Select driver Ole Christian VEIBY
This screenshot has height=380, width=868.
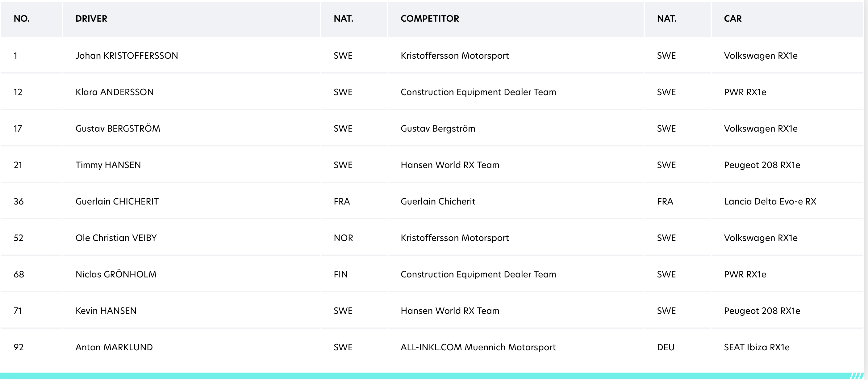point(116,238)
